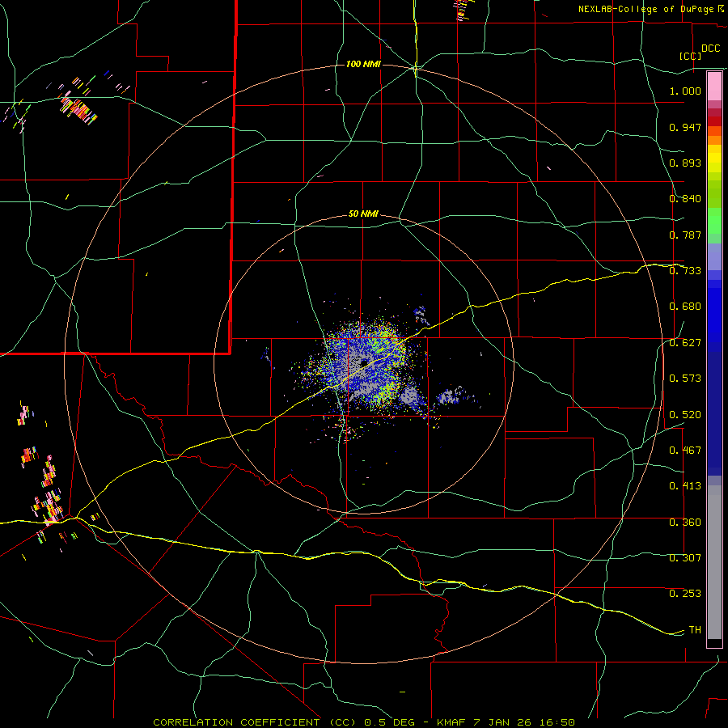Click the 0.573 value on the color scale
Image resolution: width=728 pixels, height=728 pixels.
coord(685,379)
